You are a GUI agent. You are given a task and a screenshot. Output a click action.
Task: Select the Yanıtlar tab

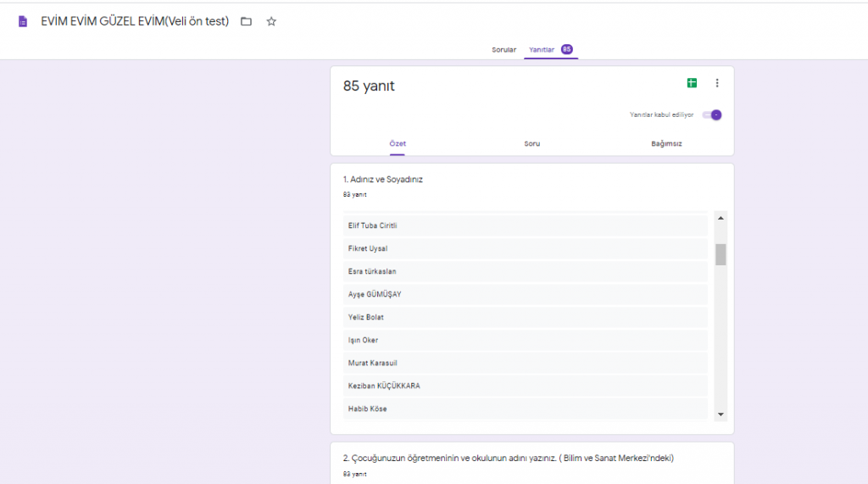[x=542, y=50]
